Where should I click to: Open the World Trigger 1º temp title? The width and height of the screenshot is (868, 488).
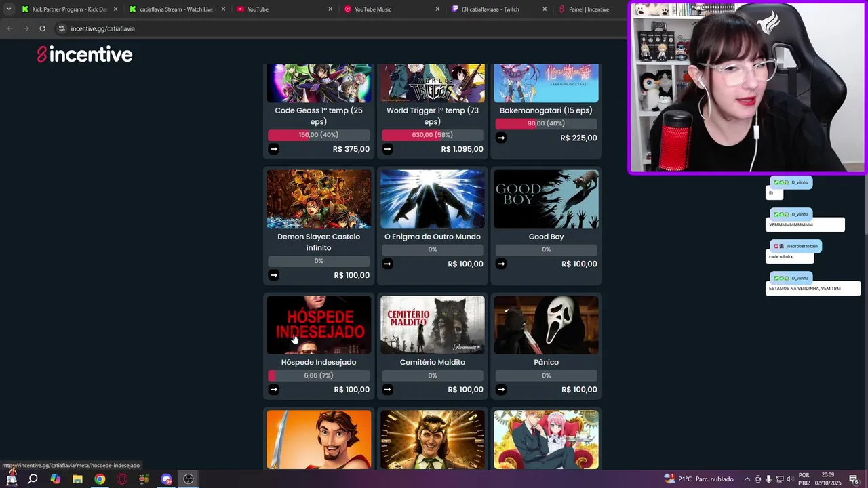[x=433, y=116]
